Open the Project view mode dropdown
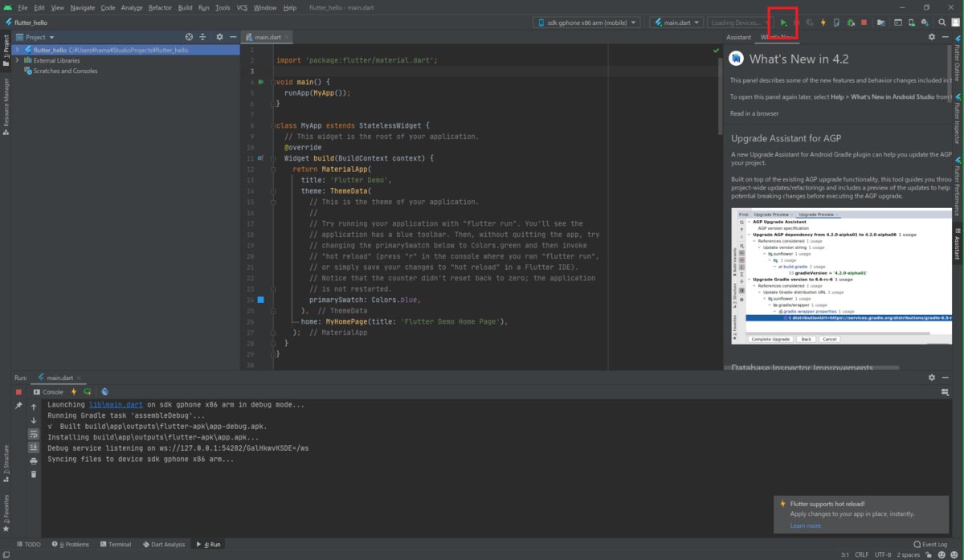The image size is (964, 560). (39, 37)
